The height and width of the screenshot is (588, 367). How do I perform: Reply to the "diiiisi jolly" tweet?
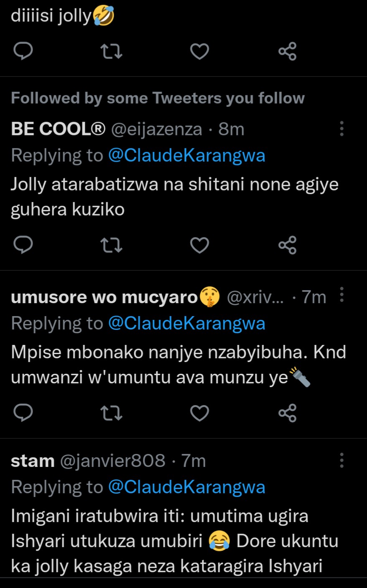click(x=23, y=51)
